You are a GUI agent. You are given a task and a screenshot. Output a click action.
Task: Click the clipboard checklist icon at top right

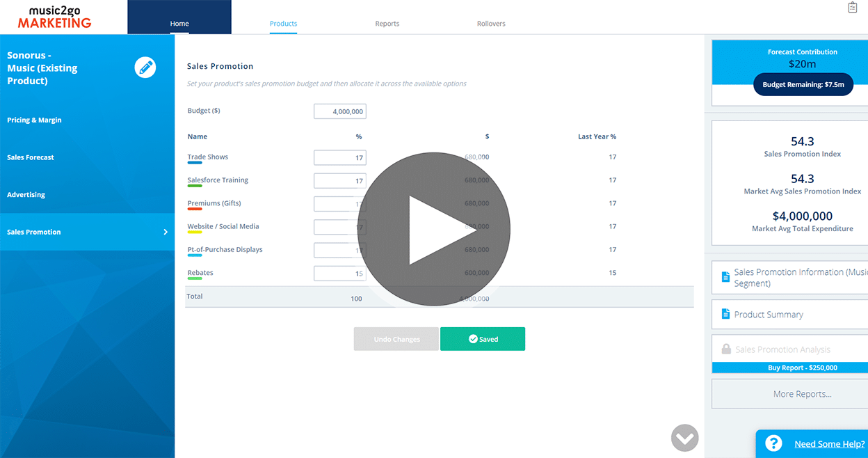pos(853,8)
